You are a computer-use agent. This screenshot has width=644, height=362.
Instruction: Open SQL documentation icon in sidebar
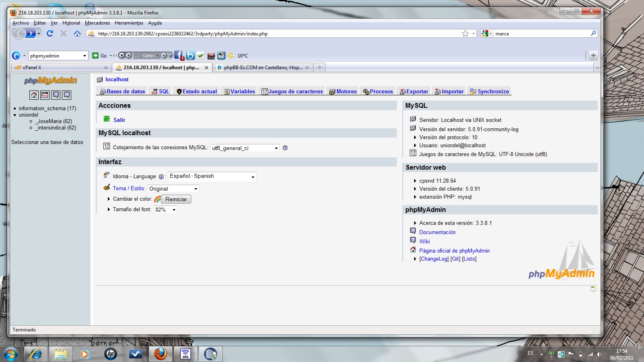(x=67, y=95)
